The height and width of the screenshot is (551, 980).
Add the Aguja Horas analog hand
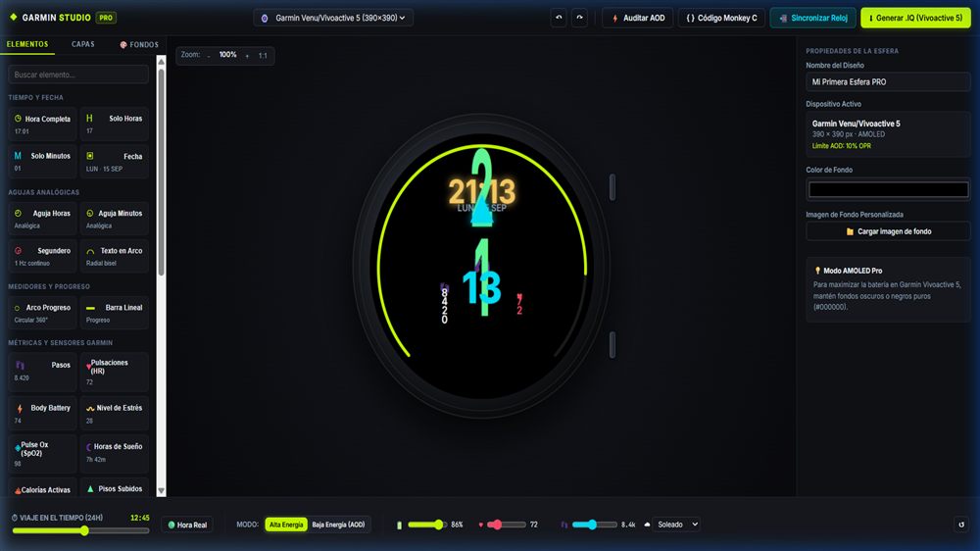tap(42, 219)
